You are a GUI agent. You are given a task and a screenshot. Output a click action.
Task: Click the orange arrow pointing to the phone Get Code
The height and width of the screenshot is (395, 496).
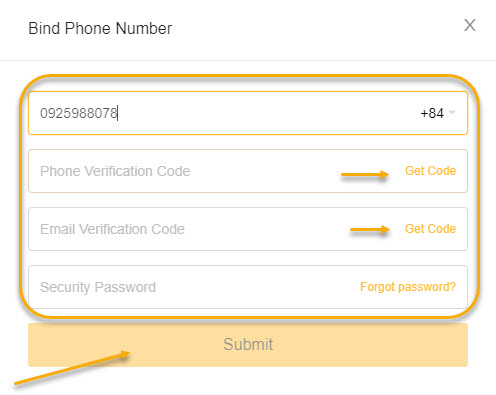tap(365, 174)
